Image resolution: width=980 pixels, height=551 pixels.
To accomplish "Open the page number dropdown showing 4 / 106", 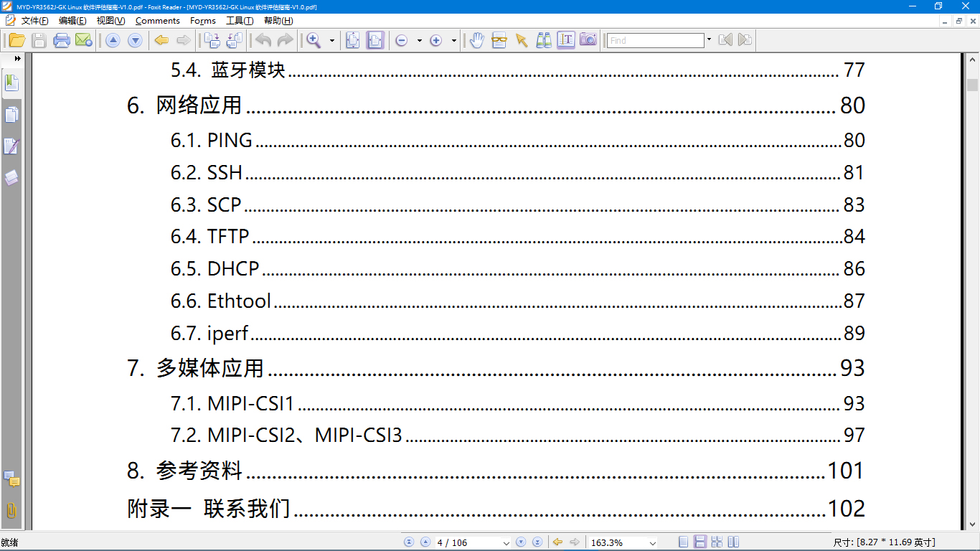I will tap(507, 543).
